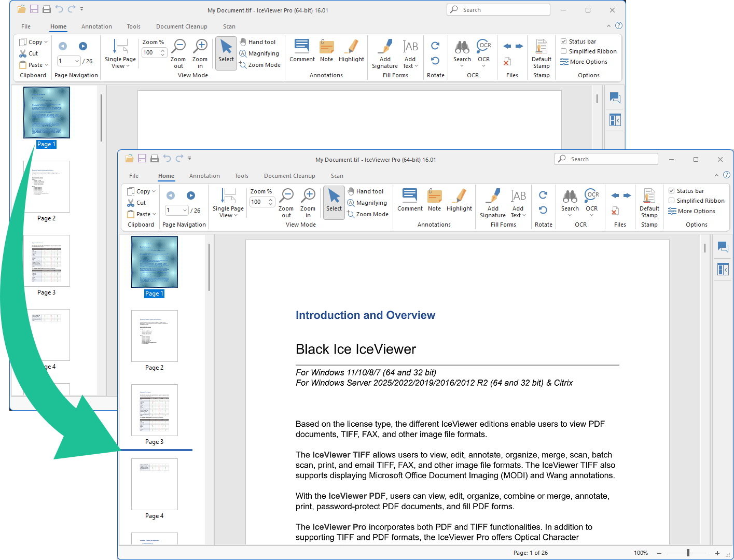
Task: Open the Copy dropdown in the front window
Action: pyautogui.click(x=154, y=191)
